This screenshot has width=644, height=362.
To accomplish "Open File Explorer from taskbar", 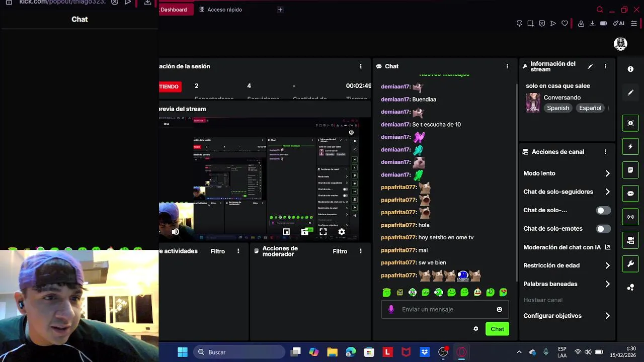I will 332,352.
